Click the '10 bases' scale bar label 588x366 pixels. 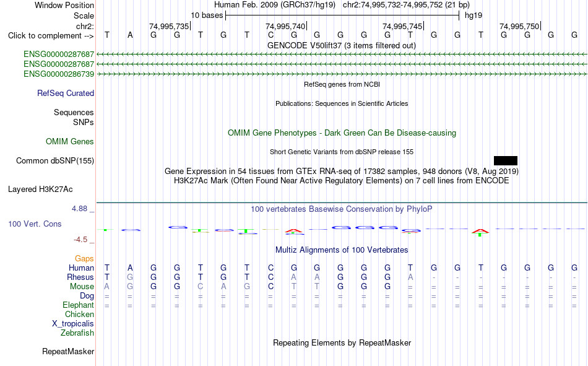207,15
